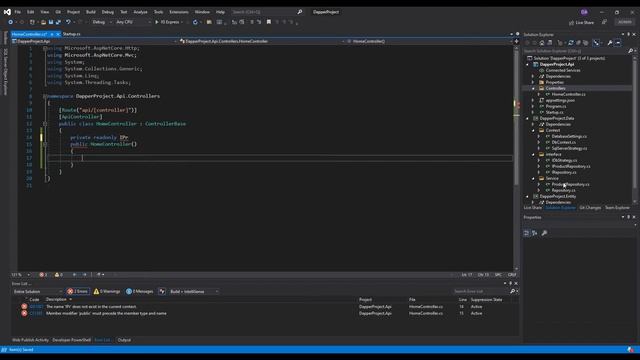
Task: Click Navigate Backward in the toolbar
Action: [x=11, y=22]
